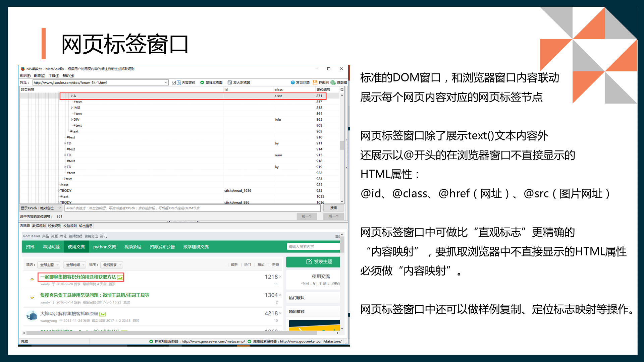The width and height of the screenshot is (644, 362).
Task: Click the 搜索 button beside XPath field
Action: (333, 208)
